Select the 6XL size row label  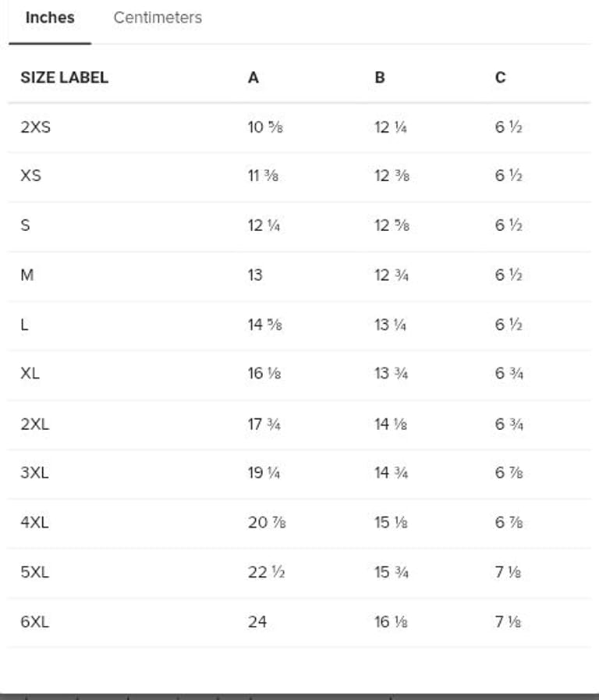click(34, 622)
